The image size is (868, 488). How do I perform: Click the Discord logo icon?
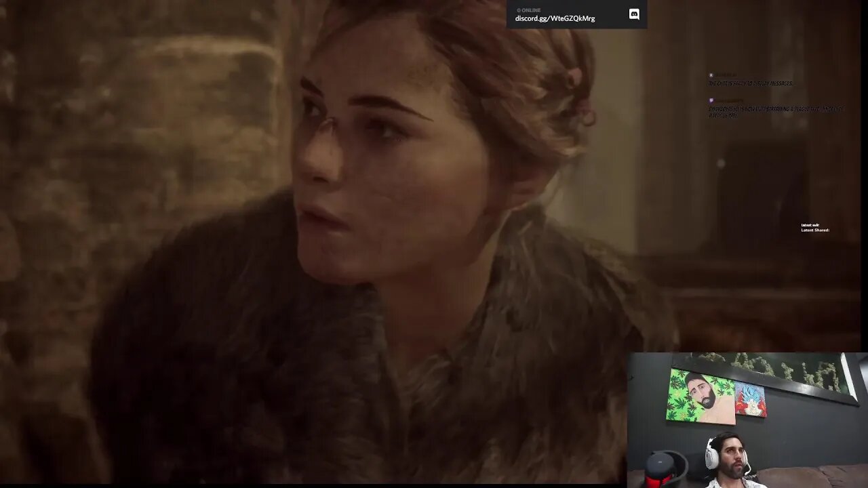[634, 14]
